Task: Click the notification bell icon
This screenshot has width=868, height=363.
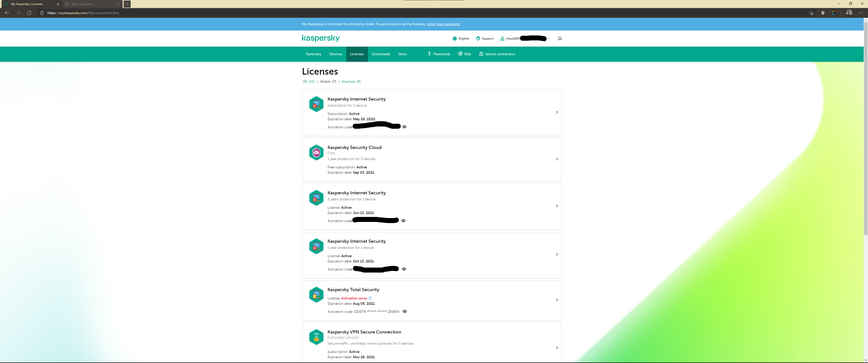Action: [560, 38]
